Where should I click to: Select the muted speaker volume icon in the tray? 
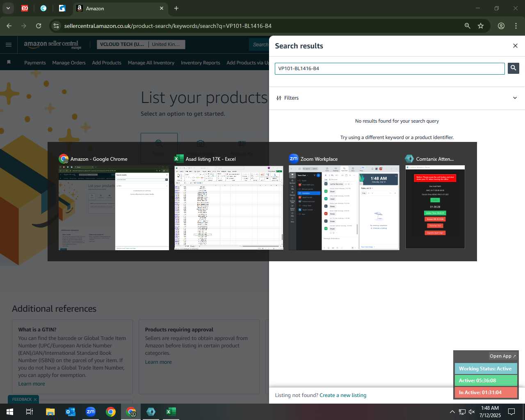tap(472, 412)
